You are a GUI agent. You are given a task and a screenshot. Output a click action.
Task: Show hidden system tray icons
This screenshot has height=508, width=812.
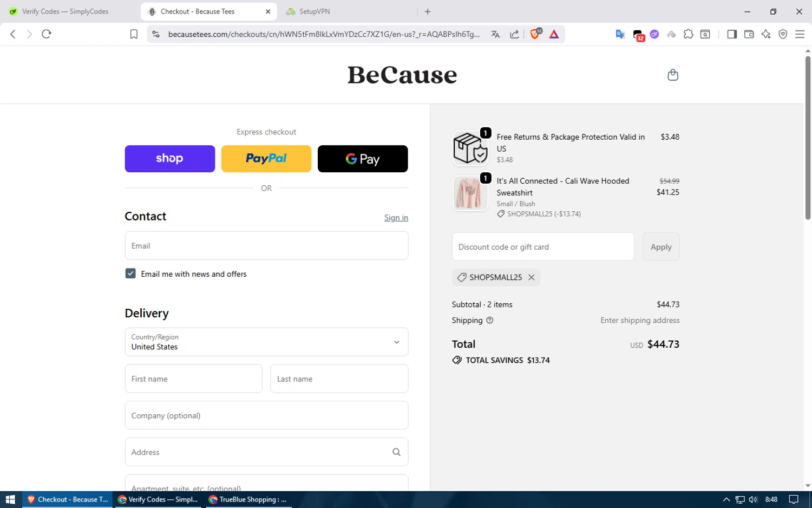click(x=726, y=499)
